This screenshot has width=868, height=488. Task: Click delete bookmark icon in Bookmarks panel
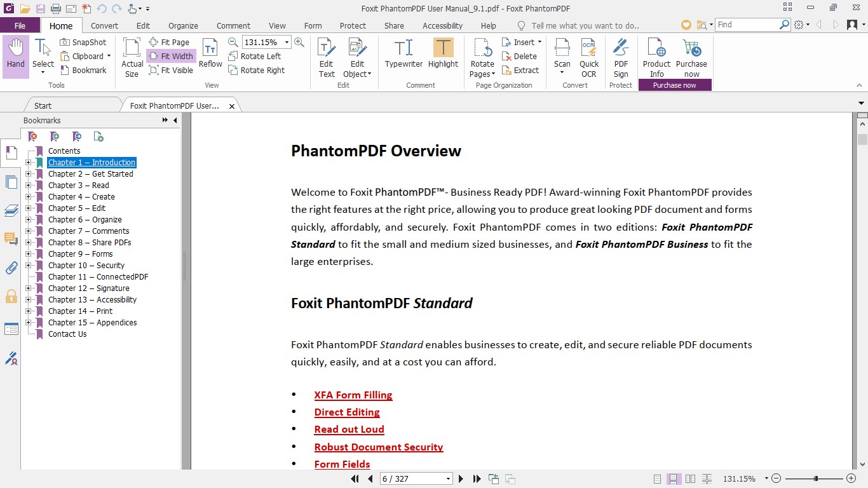32,137
